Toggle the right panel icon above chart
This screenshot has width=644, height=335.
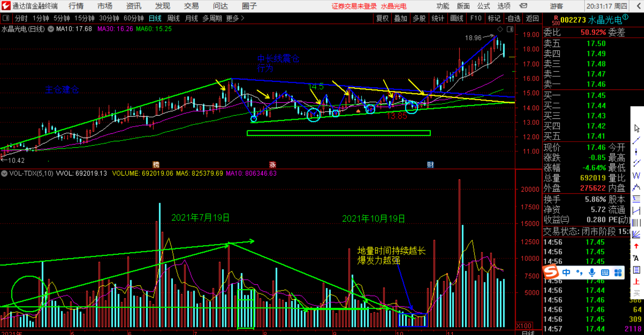[x=510, y=29]
